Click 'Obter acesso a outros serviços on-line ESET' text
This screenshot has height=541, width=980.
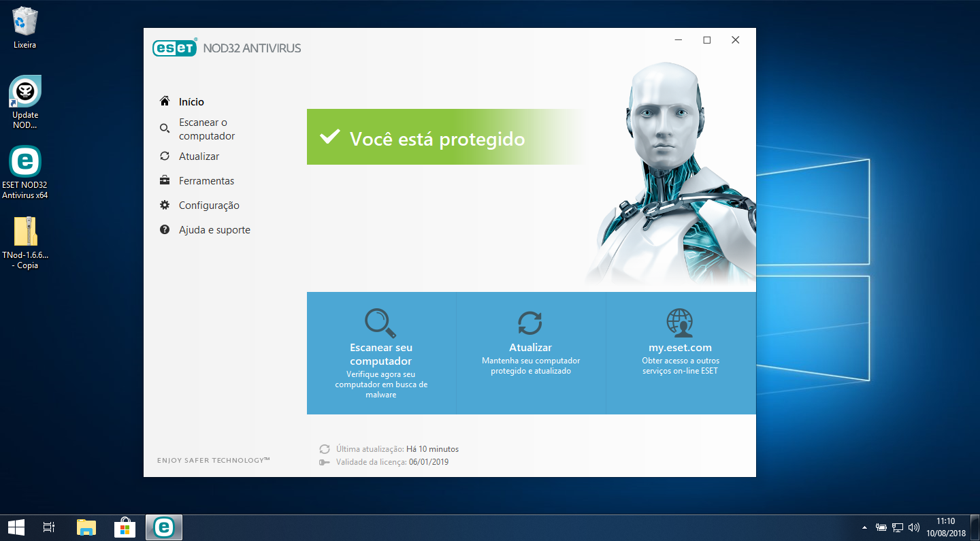coord(681,365)
